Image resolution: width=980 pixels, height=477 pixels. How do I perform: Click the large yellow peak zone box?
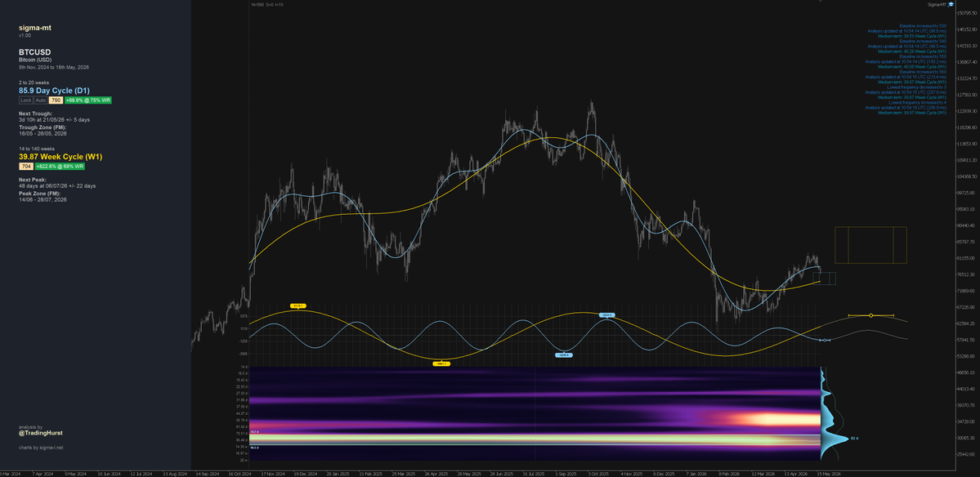(x=870, y=245)
